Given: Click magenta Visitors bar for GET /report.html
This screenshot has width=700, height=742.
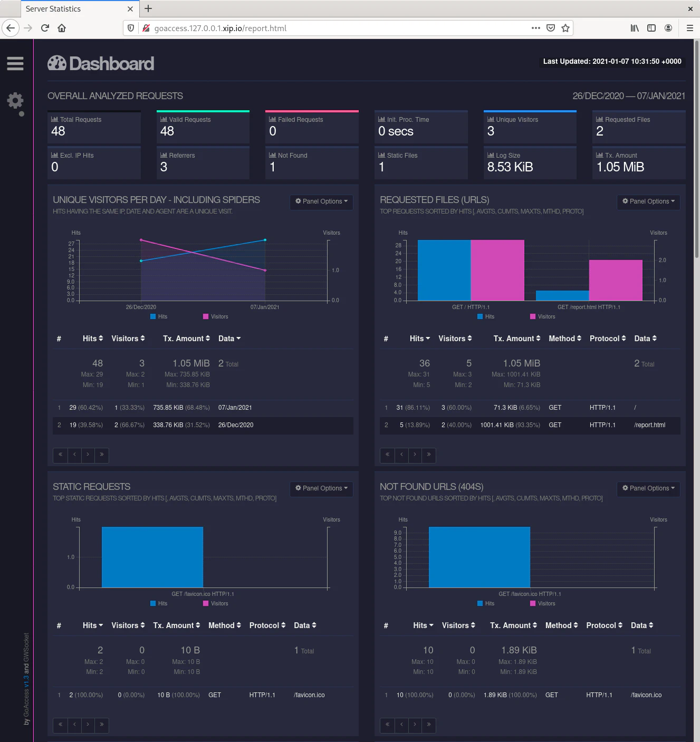Looking at the screenshot, I should pyautogui.click(x=616, y=280).
